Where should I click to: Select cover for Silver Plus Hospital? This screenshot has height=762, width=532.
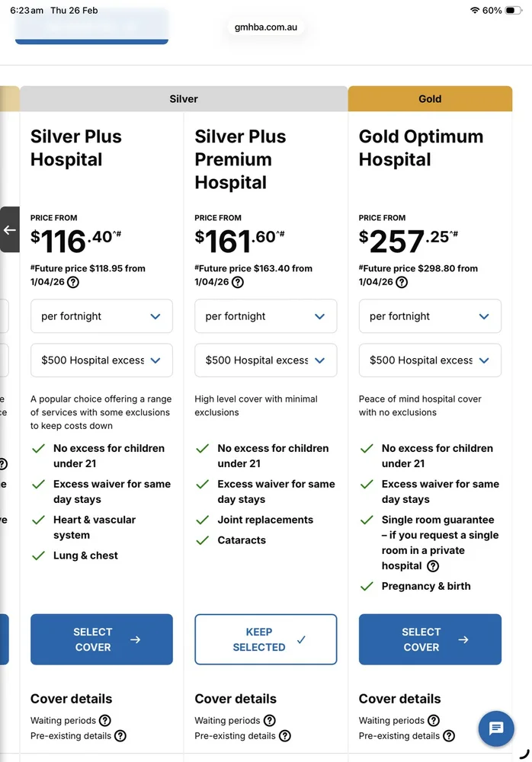point(101,639)
